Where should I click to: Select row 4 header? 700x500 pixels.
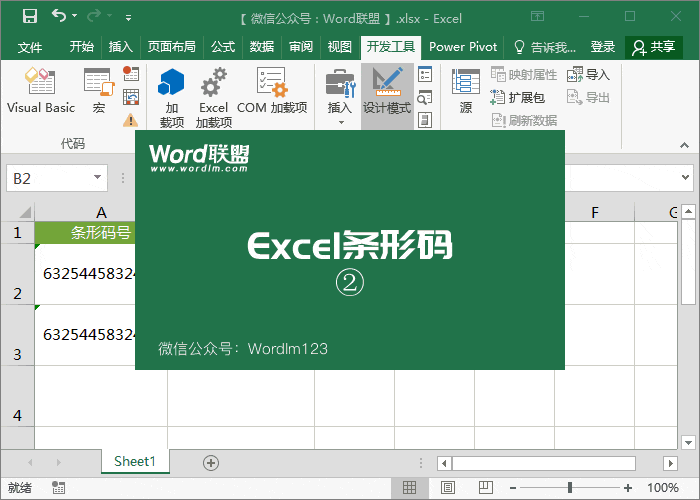coord(17,396)
